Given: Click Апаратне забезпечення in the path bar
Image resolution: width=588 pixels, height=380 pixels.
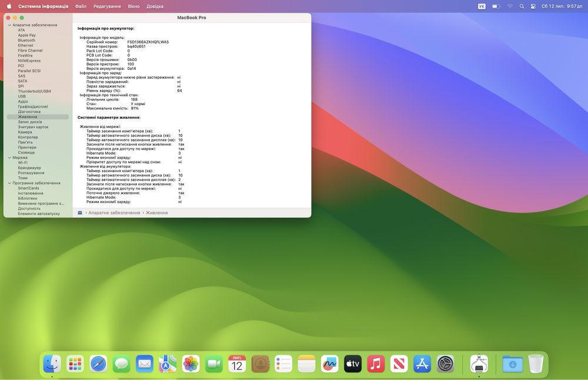Looking at the screenshot, I should (114, 213).
